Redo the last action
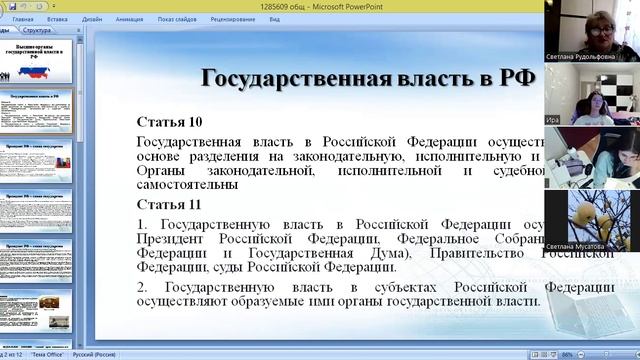 point(39,7)
